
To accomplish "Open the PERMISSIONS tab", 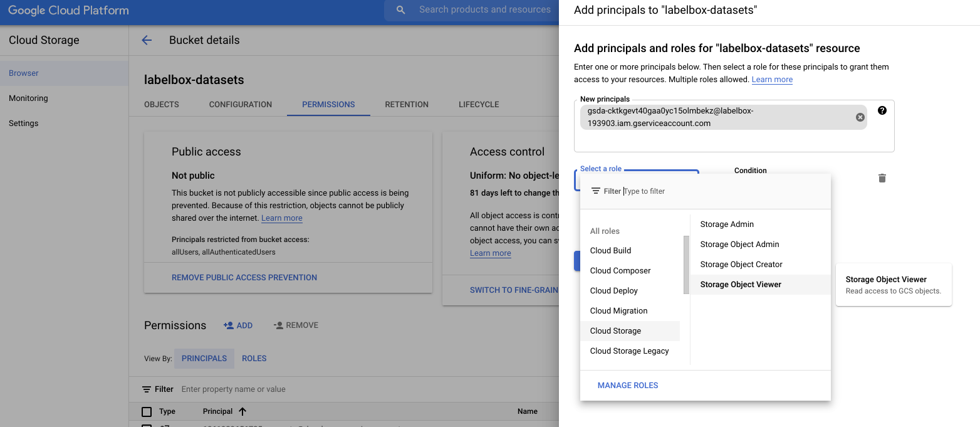I will 328,105.
